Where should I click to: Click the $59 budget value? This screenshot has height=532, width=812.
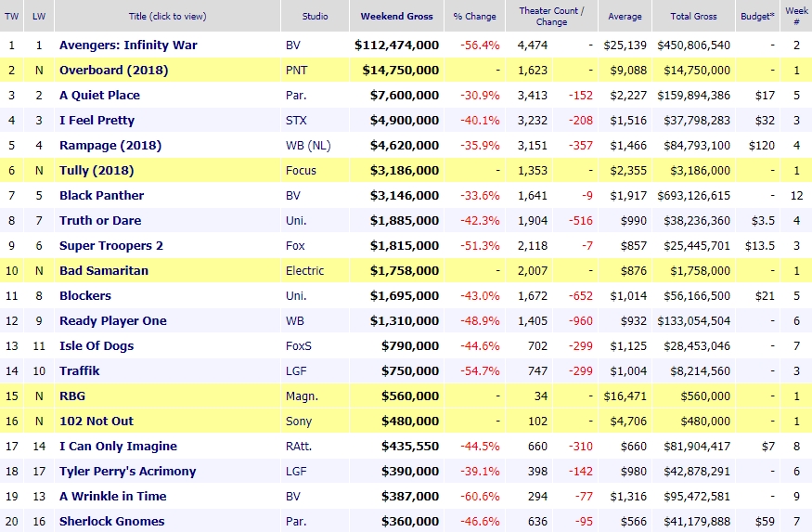point(765,521)
